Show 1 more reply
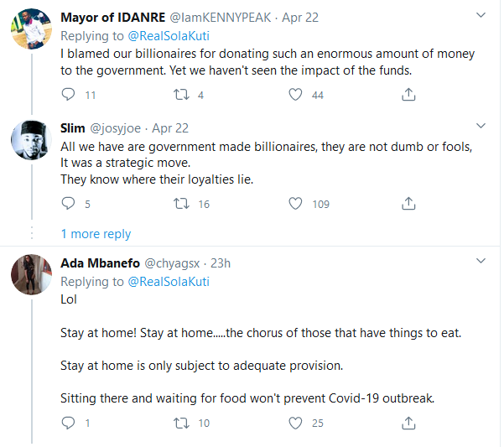The width and height of the screenshot is (504, 447). pyautogui.click(x=96, y=234)
